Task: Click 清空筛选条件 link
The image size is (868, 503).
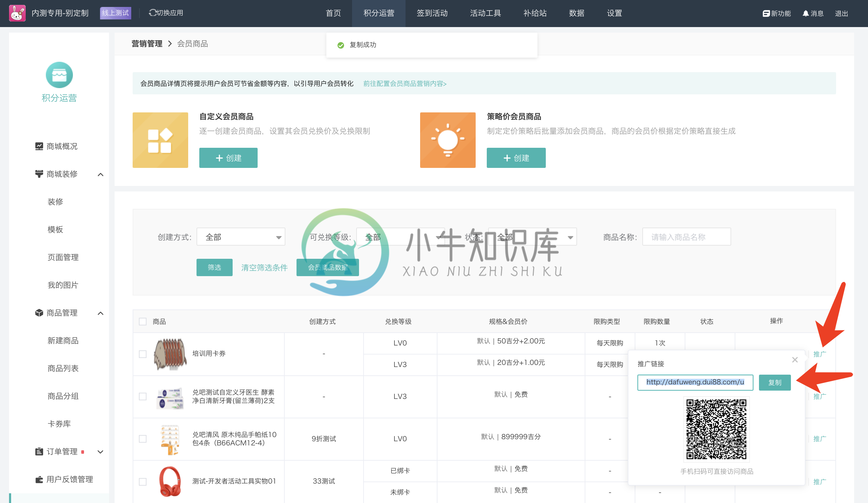Action: click(265, 267)
